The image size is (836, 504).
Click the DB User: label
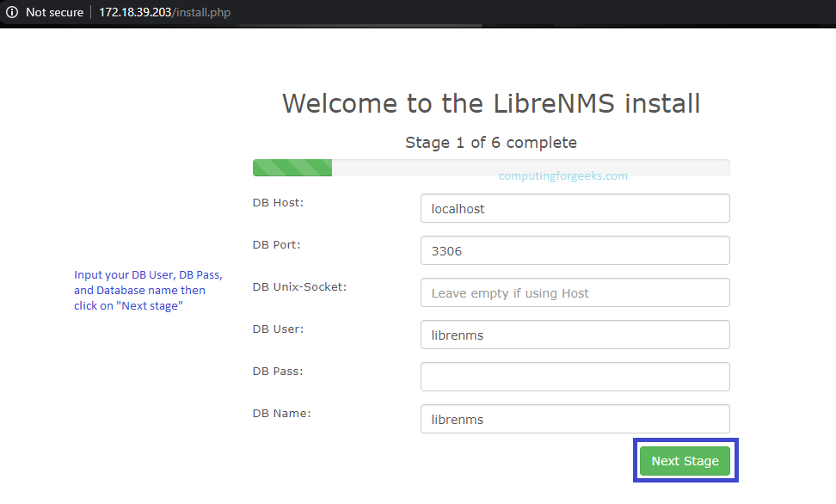click(x=278, y=329)
